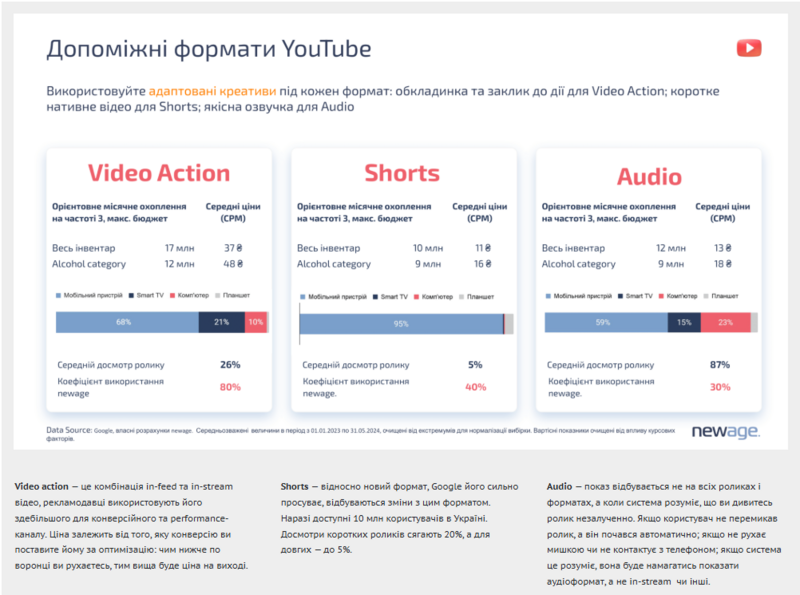Viewport: 800px width, 595px height.
Task: Select the "10 млн" reach value in Shorts
Action: pyautogui.click(x=428, y=248)
